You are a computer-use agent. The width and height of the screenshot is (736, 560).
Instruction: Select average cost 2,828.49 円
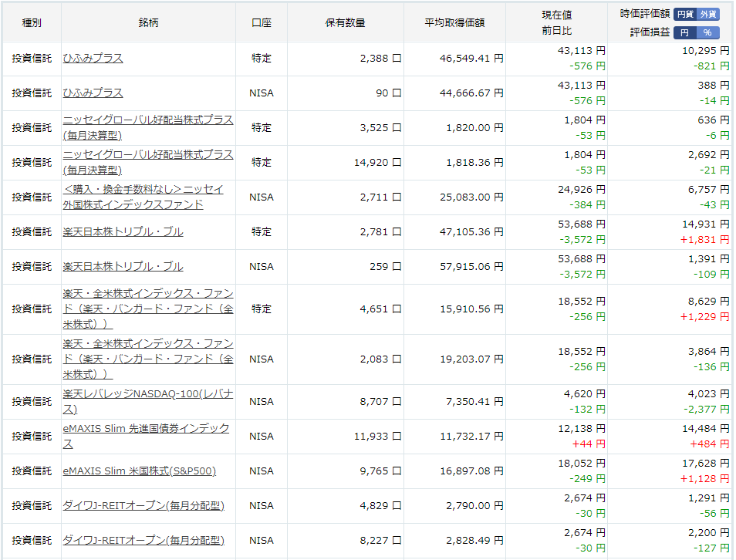[474, 540]
